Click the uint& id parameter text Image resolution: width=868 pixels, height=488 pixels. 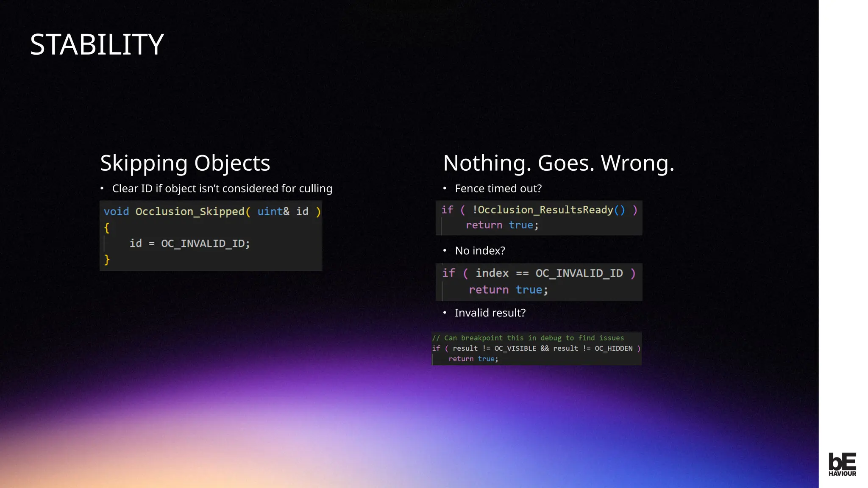[x=283, y=211]
